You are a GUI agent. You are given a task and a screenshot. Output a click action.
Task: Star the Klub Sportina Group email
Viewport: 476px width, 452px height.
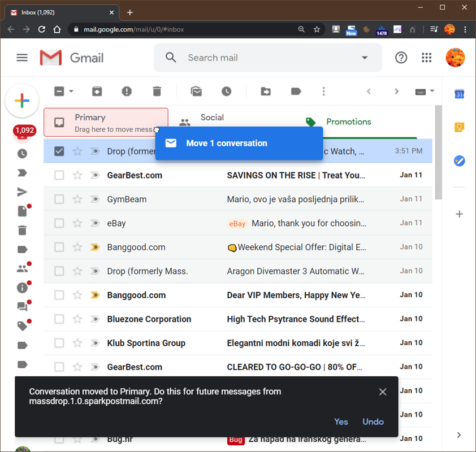click(77, 343)
